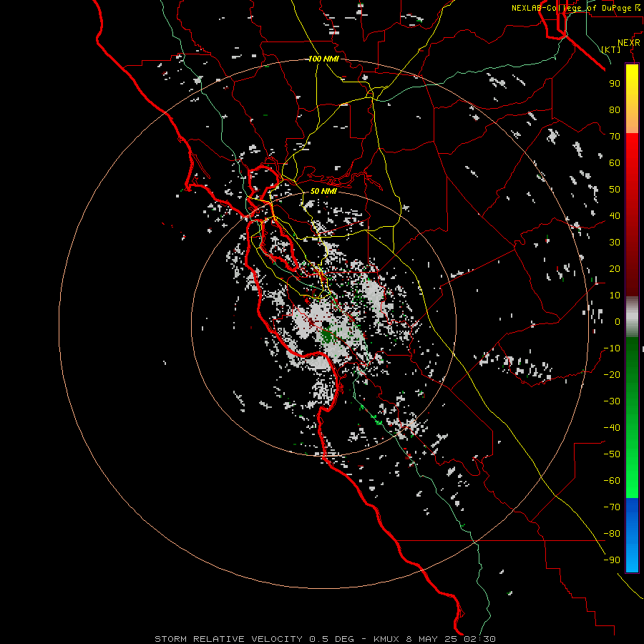Viewport: 644px width, 644px height.
Task: Click the -10 value on velocity scale
Action: click(x=612, y=348)
